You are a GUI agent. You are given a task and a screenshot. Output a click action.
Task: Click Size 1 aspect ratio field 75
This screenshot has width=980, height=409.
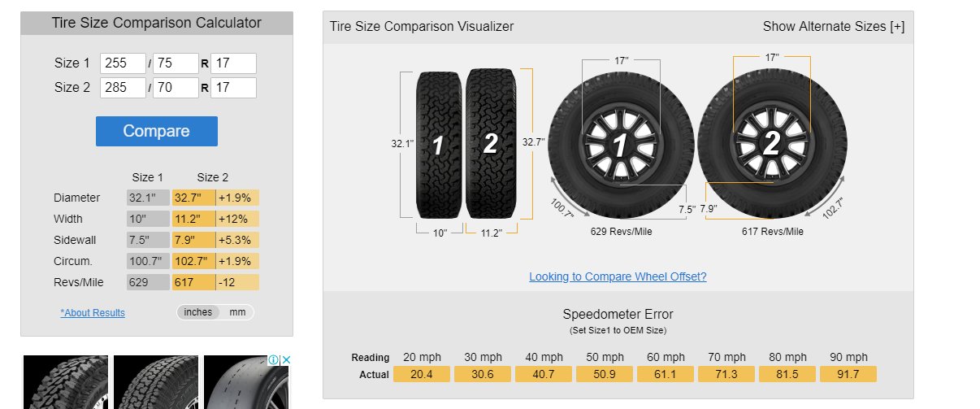(x=176, y=63)
